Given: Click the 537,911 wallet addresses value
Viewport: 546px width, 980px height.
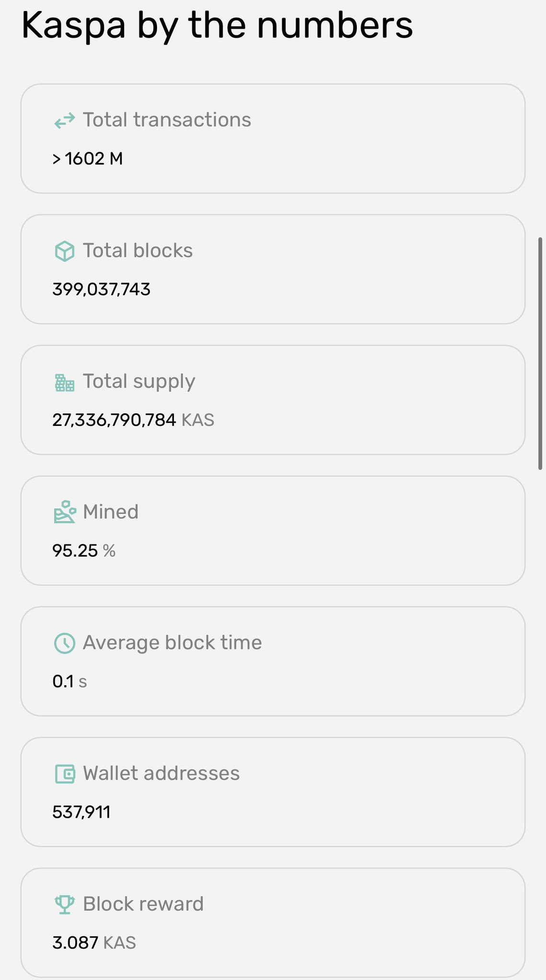Looking at the screenshot, I should 81,812.
